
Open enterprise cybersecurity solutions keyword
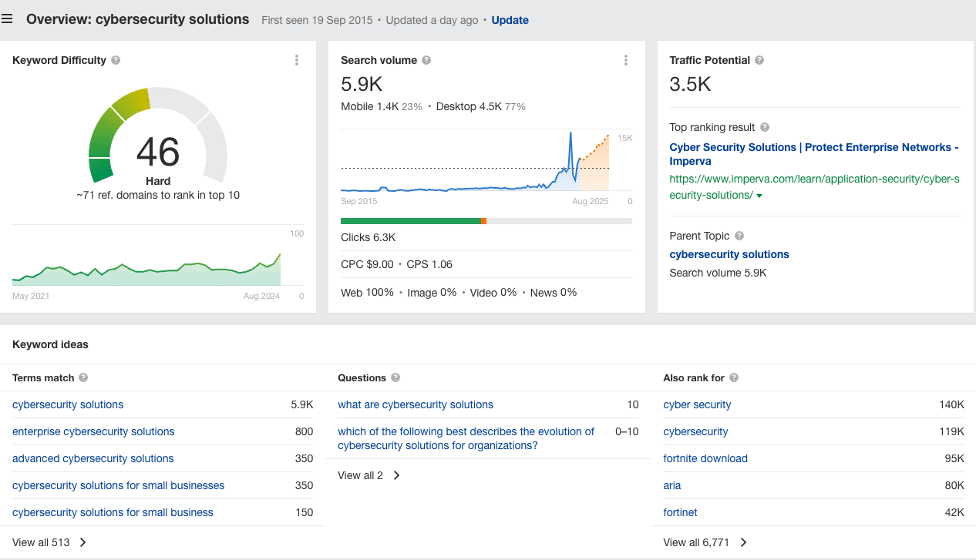pyautogui.click(x=93, y=431)
